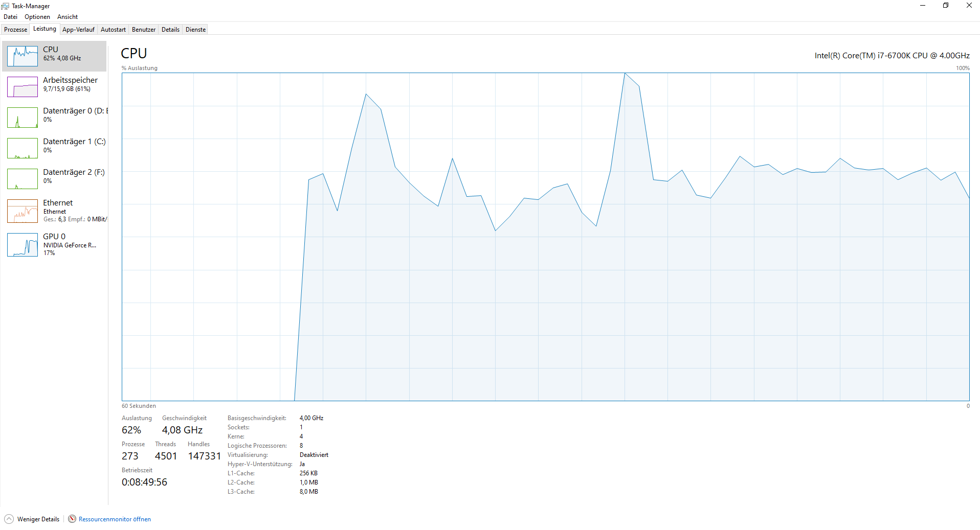Screen dimensions: 980x530
Task: Open Arbeitsspeicher performance graph thumbnail
Action: [23, 87]
